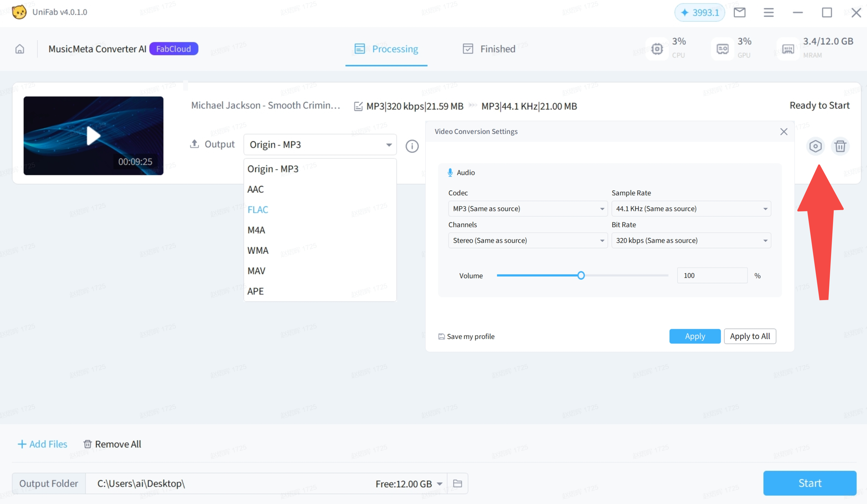Click the Apply to All button
Viewport: 867px width, 504px height.
click(750, 336)
